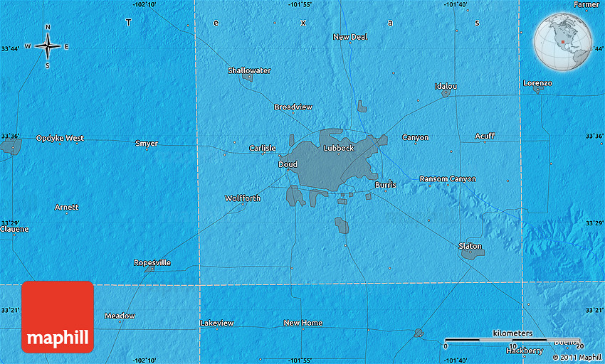Screen dimensions: 605x364
Task: Click the New Deal label
Action: pos(350,37)
